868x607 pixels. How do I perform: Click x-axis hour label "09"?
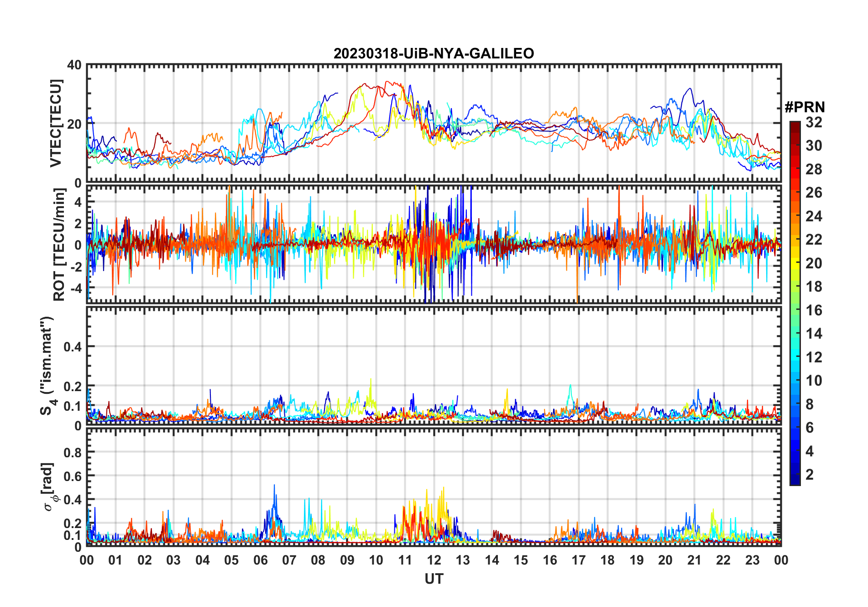pyautogui.click(x=347, y=560)
